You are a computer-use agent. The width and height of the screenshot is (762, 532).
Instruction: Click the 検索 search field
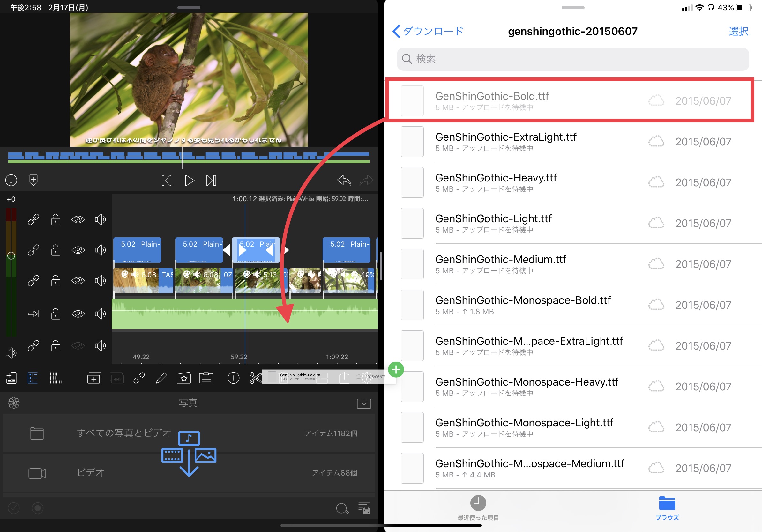click(x=572, y=59)
